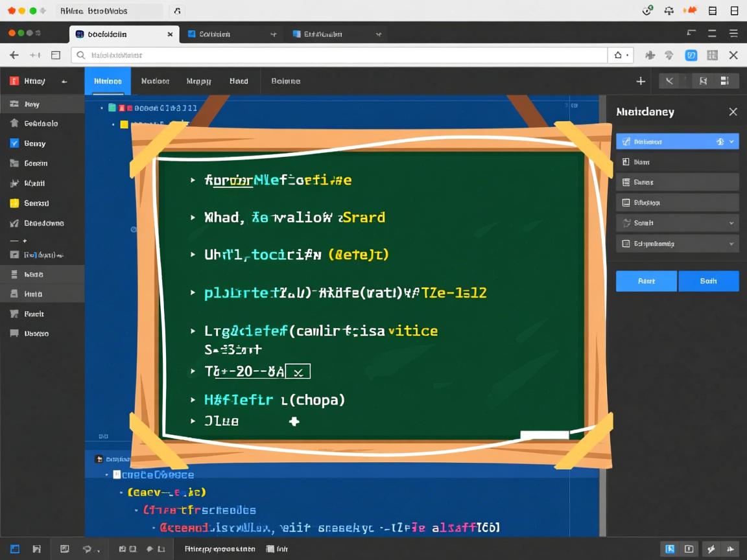Screen dimensions: 747x560
Task: Click the blue icon right of address bar
Action: [x=691, y=56]
